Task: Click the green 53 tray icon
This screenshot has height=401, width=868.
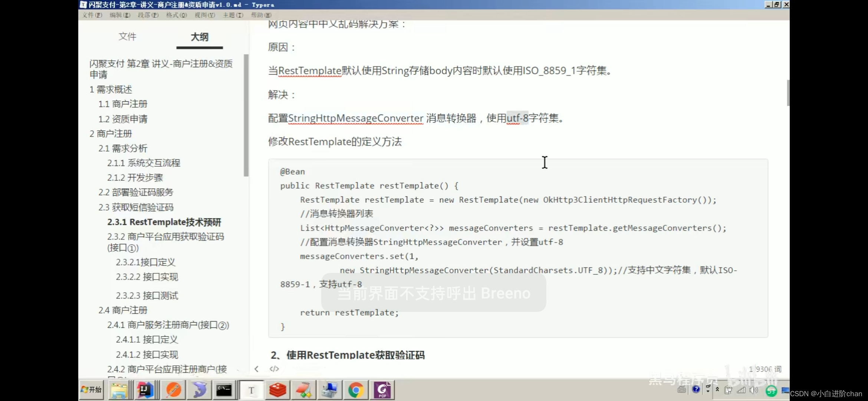Action: click(x=771, y=391)
